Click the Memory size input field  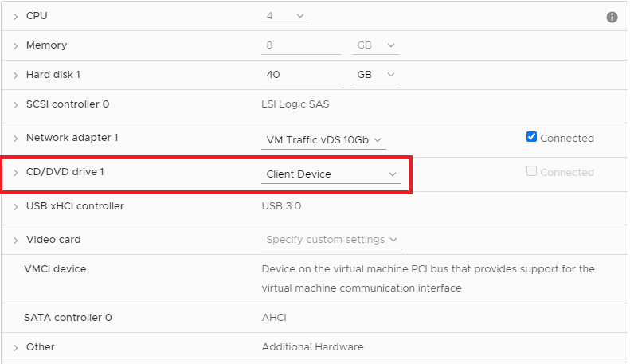point(301,45)
